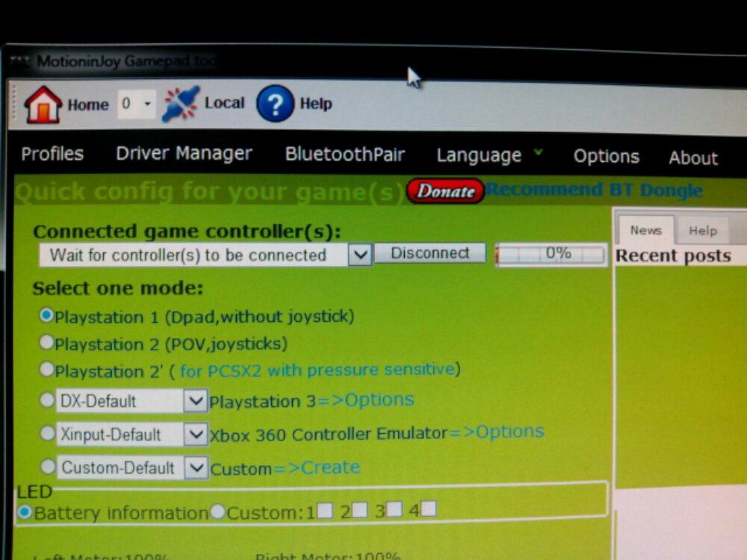Click the Custom =>Create link

pos(315,467)
